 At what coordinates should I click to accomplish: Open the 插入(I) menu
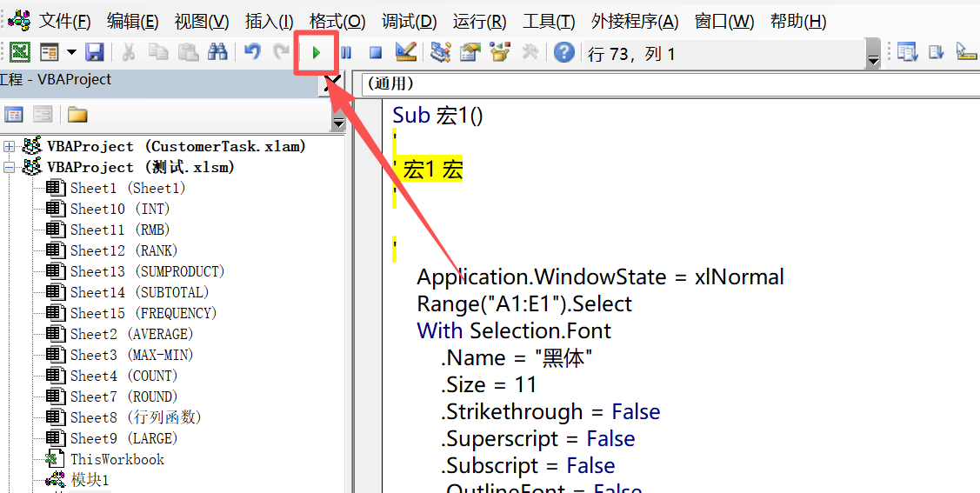(x=269, y=22)
